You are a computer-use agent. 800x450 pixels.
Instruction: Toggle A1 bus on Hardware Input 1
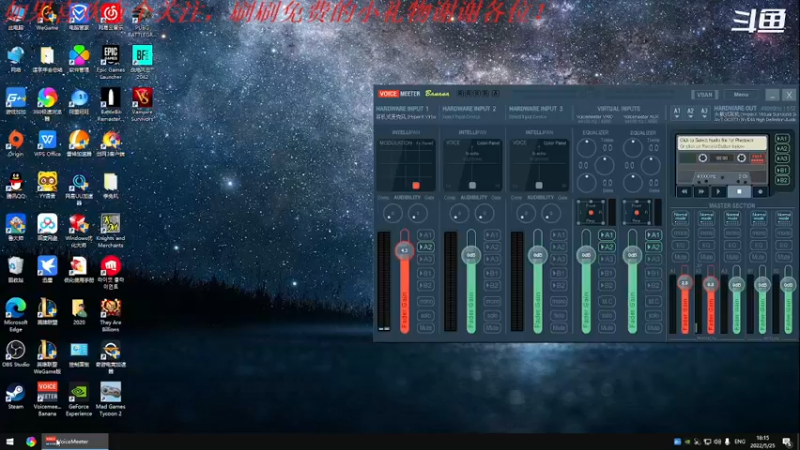pyautogui.click(x=426, y=235)
